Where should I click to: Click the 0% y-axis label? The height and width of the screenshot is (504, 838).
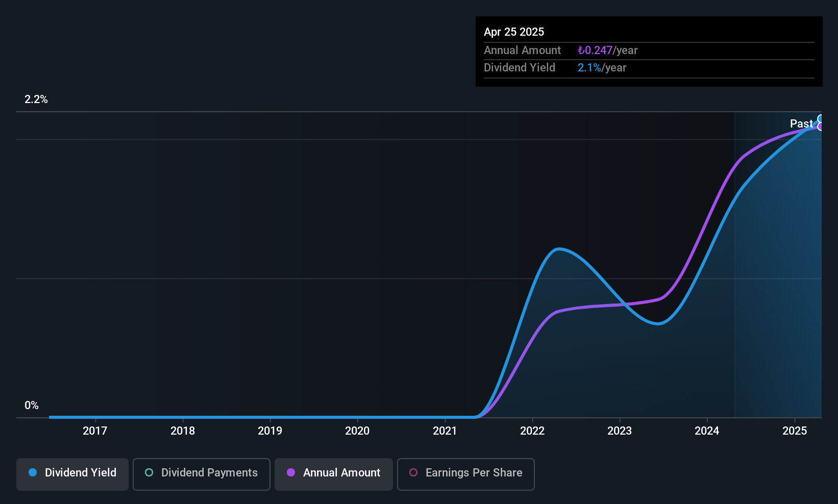pos(32,406)
